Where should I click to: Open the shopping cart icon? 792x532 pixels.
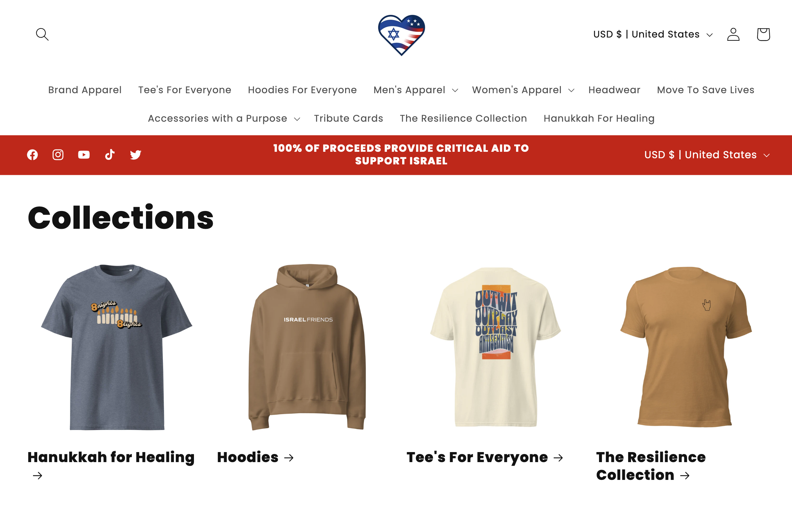(x=763, y=34)
